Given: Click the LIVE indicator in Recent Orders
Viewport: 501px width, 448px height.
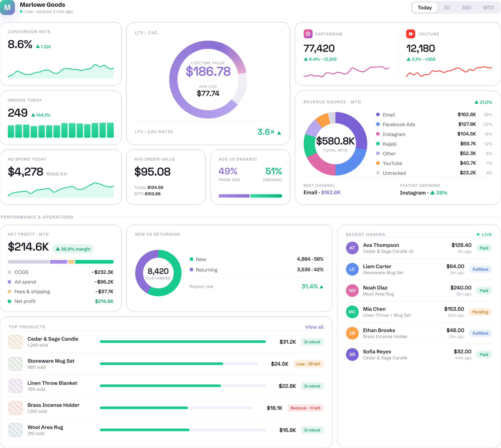Looking at the screenshot, I should pos(484,235).
